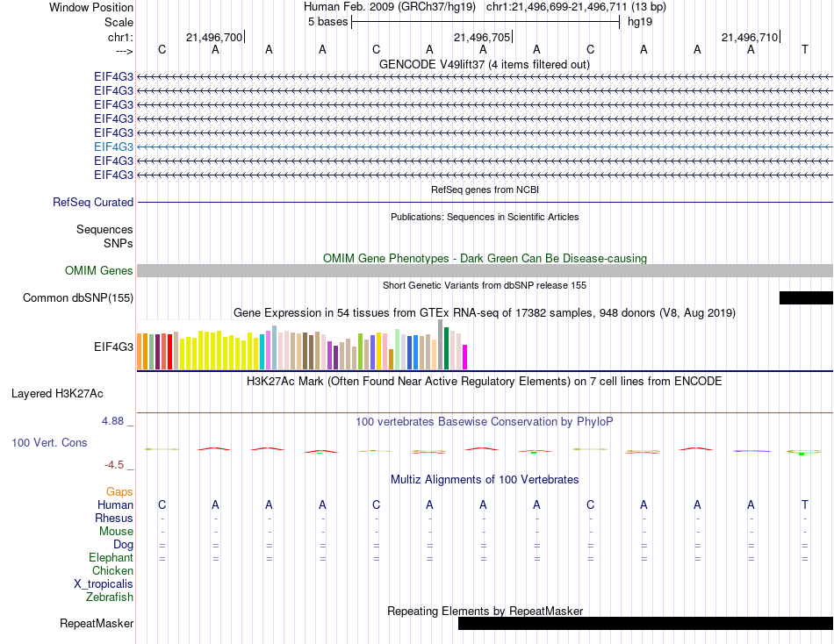The image size is (834, 644).
Task: Select the Zebrafish alignment row label
Action: point(110,597)
